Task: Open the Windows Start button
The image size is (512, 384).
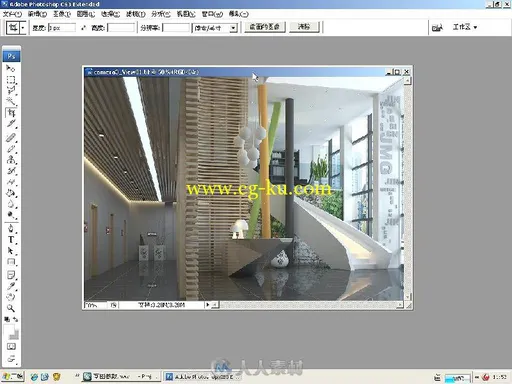Action: point(13,377)
